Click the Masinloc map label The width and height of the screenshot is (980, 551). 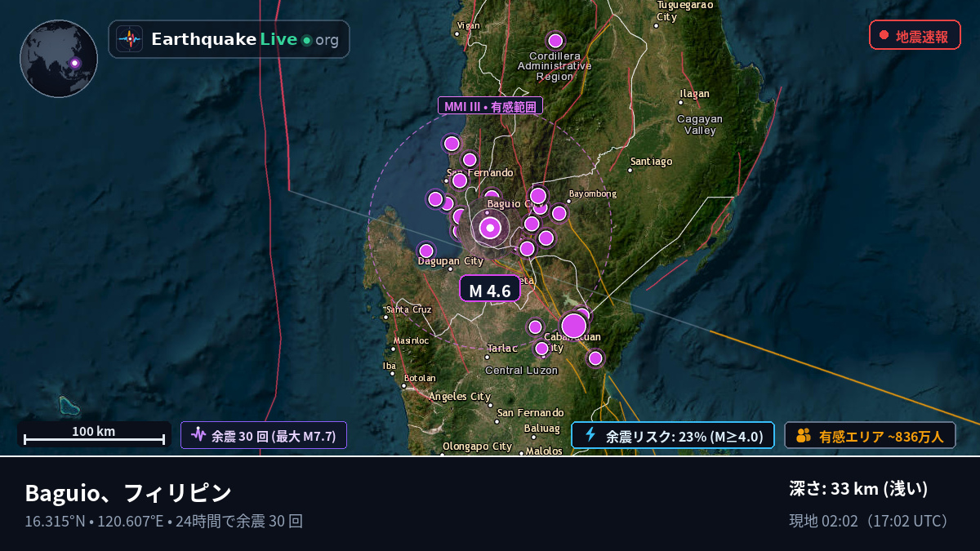[x=411, y=340]
